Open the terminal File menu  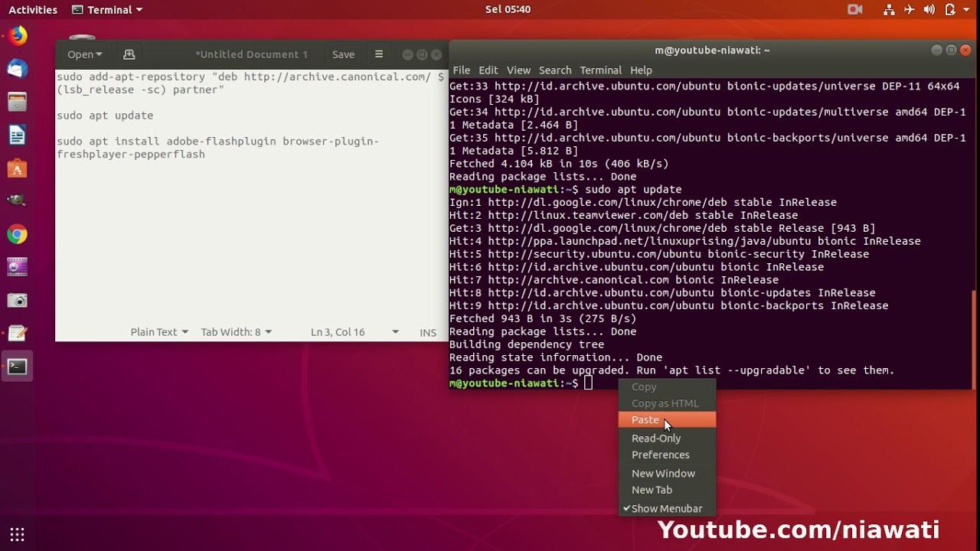(462, 70)
